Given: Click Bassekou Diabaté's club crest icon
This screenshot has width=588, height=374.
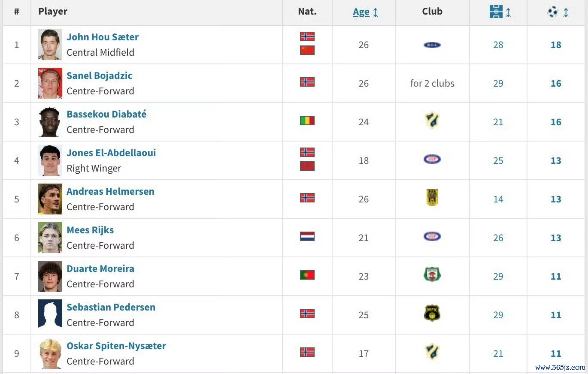Looking at the screenshot, I should 432,121.
